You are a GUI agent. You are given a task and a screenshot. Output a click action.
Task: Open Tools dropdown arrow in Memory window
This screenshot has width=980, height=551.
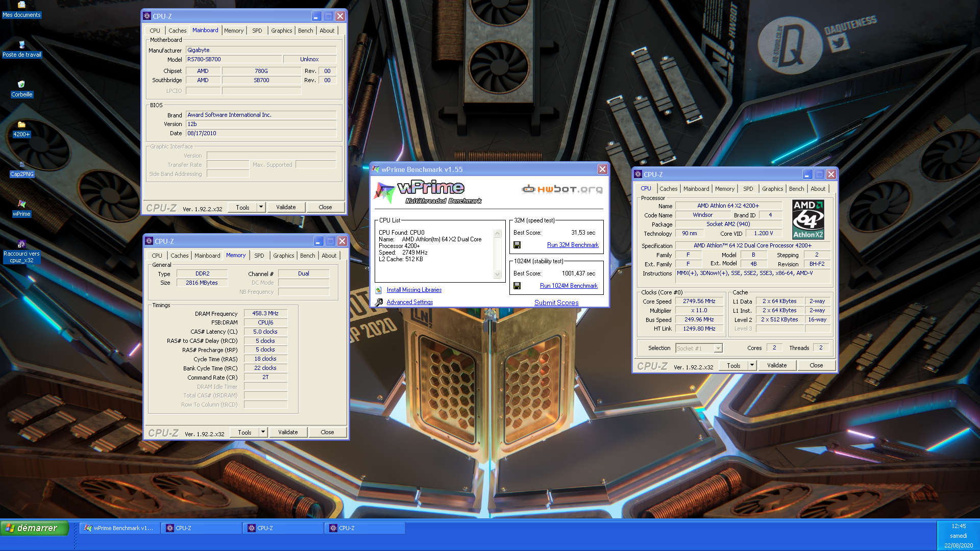(263, 432)
